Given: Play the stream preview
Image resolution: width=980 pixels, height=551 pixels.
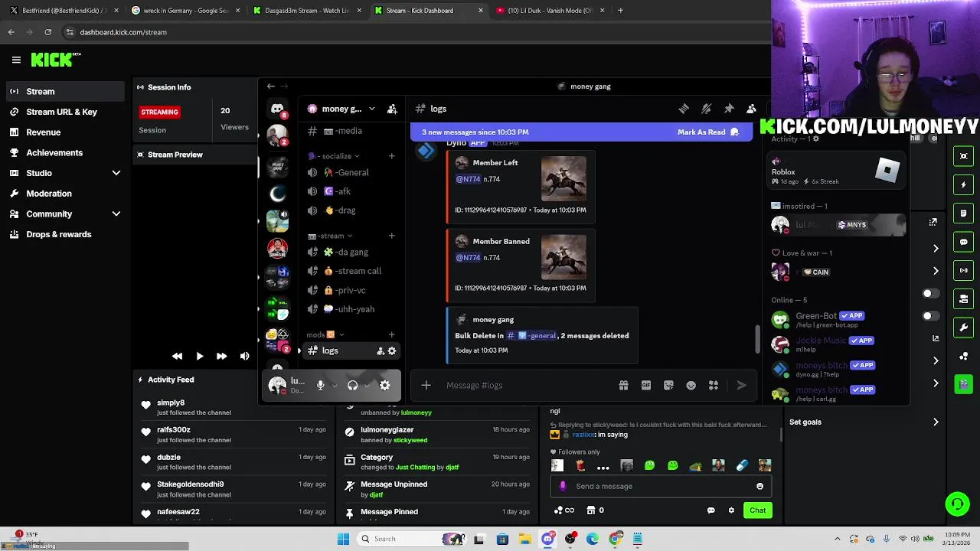Looking at the screenshot, I should tap(199, 357).
